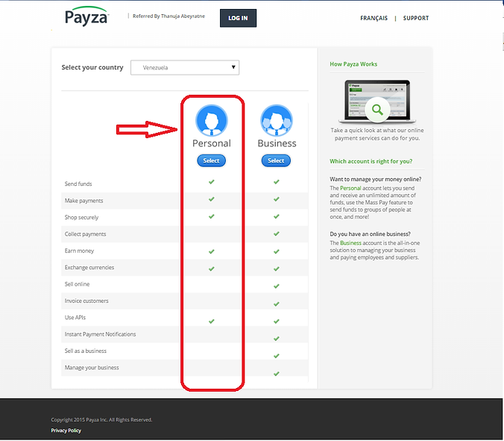Open the country dropdown showing Venezuela
The height and width of the screenshot is (441, 504).
(x=185, y=68)
